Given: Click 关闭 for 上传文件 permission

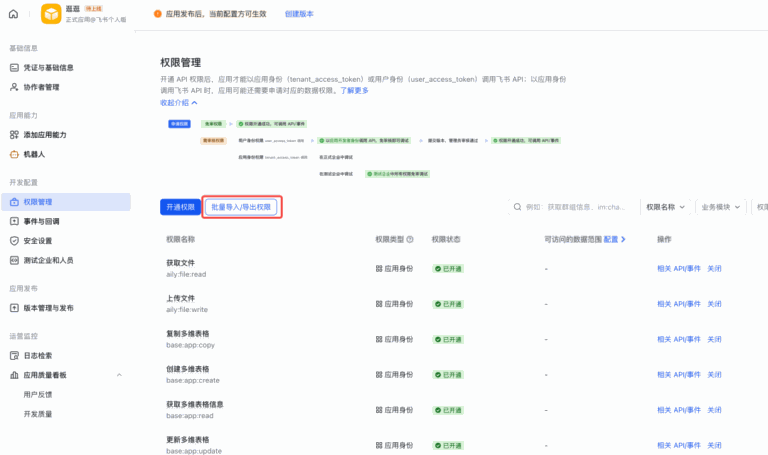Looking at the screenshot, I should tap(714, 304).
